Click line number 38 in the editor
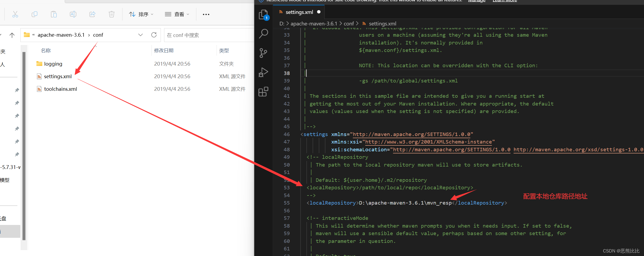 pyautogui.click(x=287, y=73)
